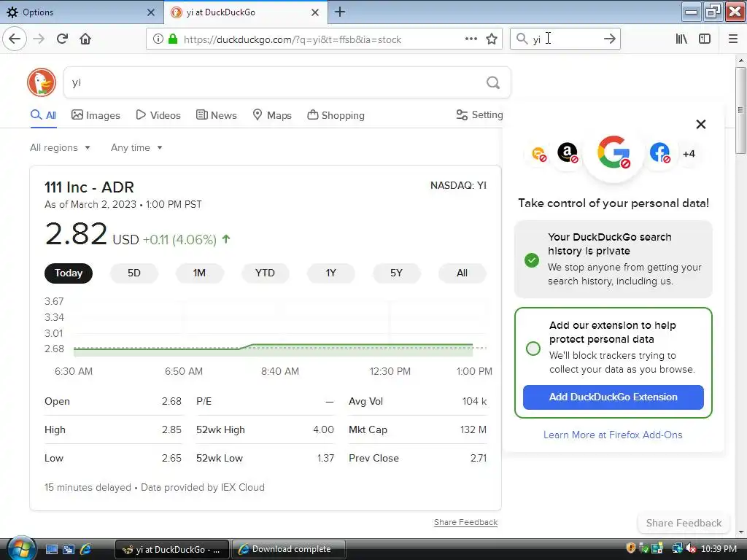Viewport: 747px width, 560px height.
Task: Click the search bar magnifier icon
Action: point(522,39)
